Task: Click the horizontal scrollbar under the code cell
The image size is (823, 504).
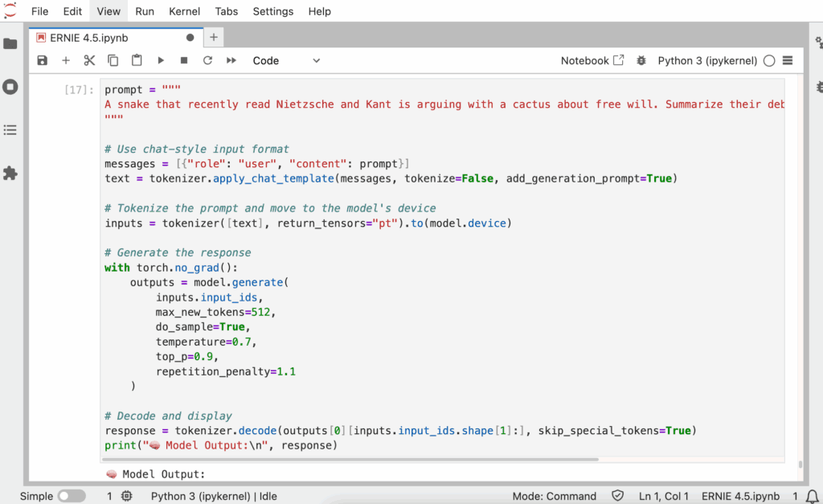Action: click(350, 459)
